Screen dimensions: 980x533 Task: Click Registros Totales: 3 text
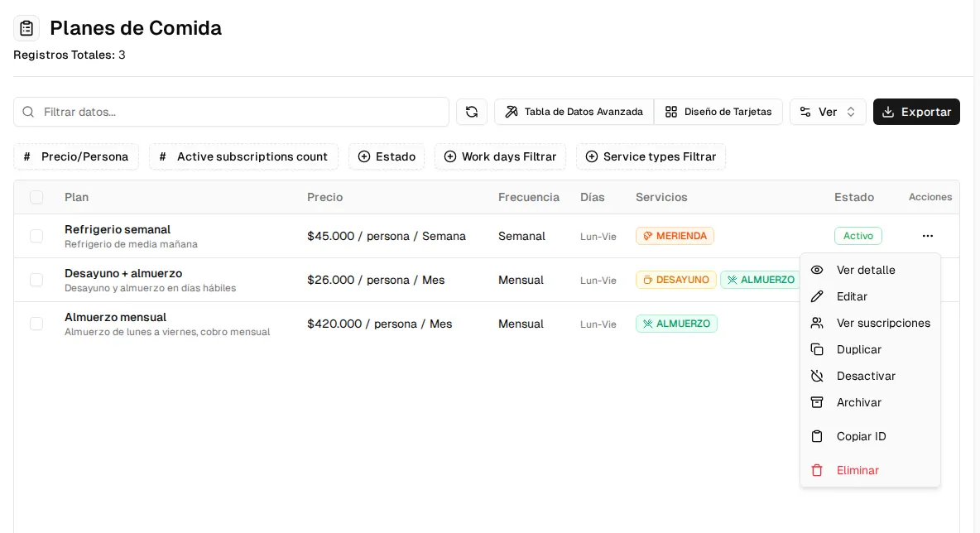(70, 55)
